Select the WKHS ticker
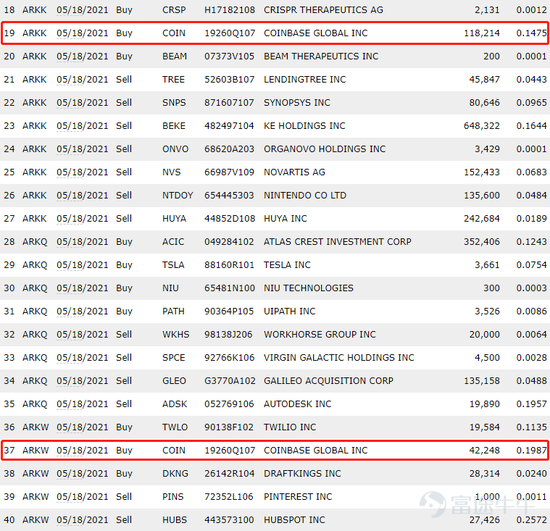This screenshot has height=531, width=550. pyautogui.click(x=175, y=334)
